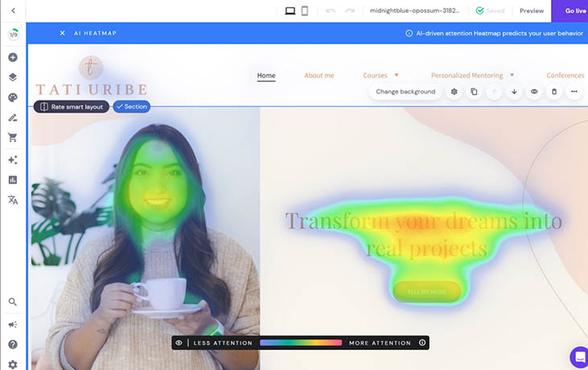Click the headline Transform your dreams text
588x370 pixels.
point(424,234)
